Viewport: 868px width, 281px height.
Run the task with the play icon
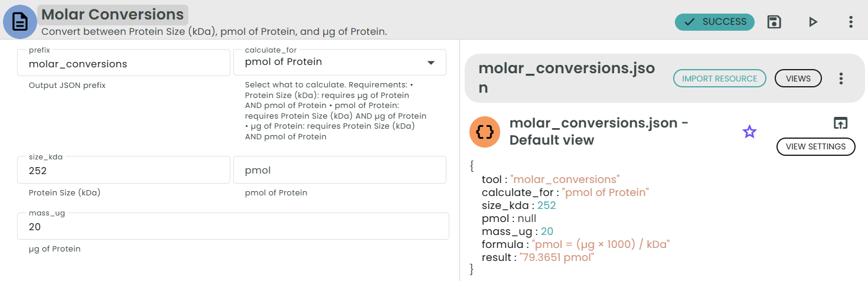click(x=813, y=22)
